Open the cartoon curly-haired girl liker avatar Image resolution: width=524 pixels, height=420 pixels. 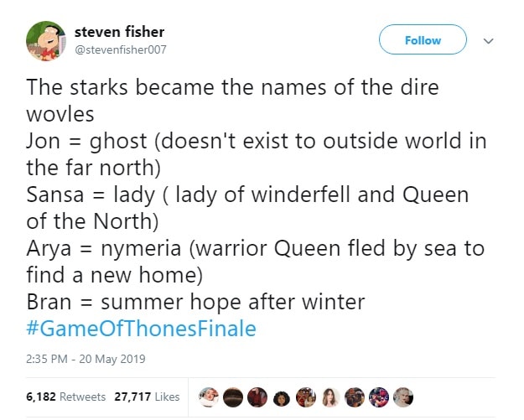click(x=282, y=398)
